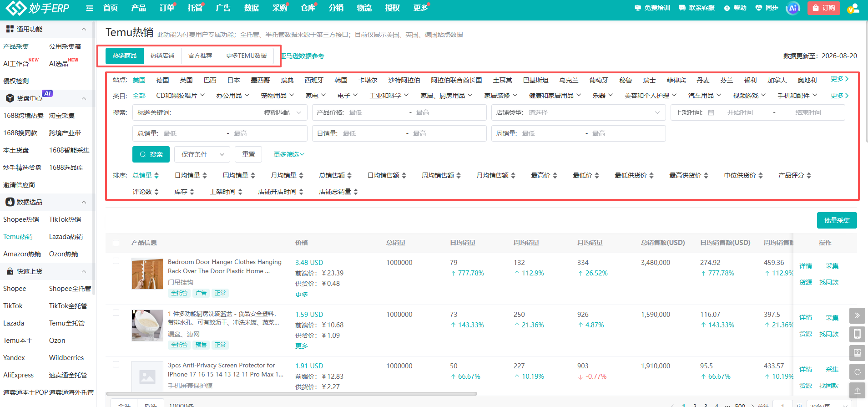Open 联系客服 customer service chat
The image size is (868, 407).
(x=696, y=8)
